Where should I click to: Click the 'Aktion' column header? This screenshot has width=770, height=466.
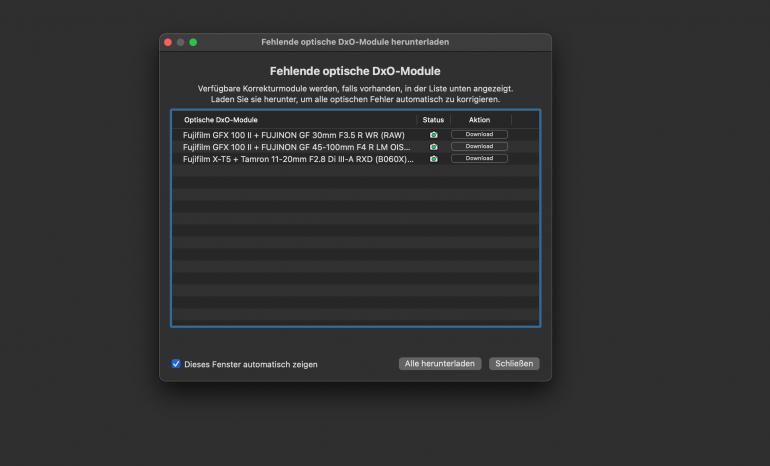coord(479,120)
